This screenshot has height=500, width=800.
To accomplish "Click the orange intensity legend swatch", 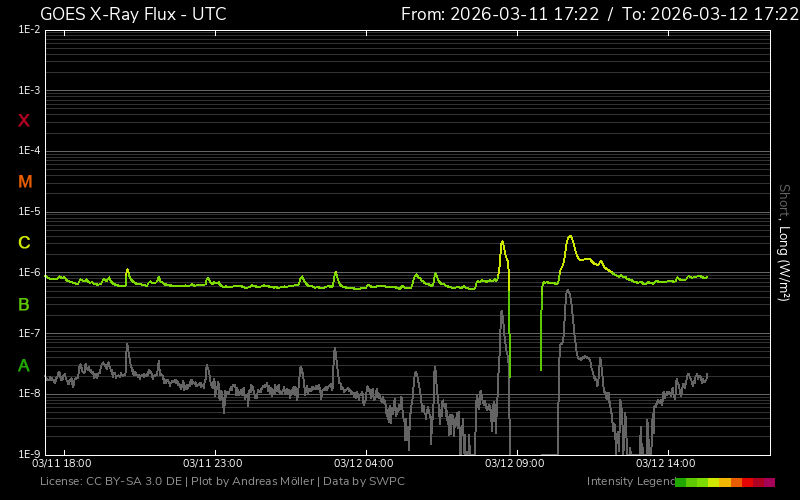I will [737, 482].
